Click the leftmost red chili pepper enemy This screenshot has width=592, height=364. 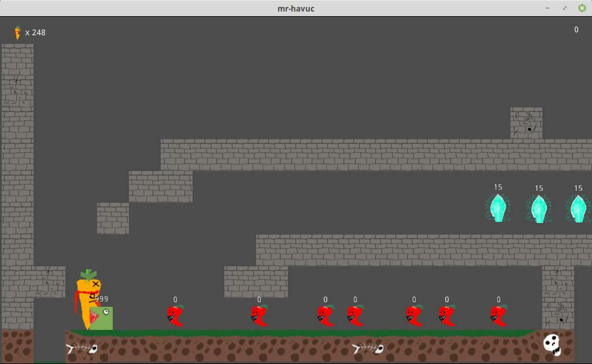point(175,316)
